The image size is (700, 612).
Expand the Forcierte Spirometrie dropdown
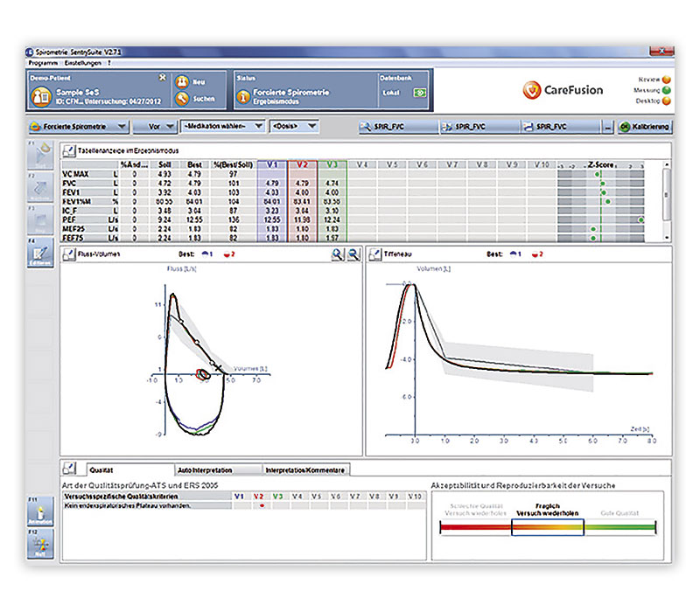(x=79, y=127)
